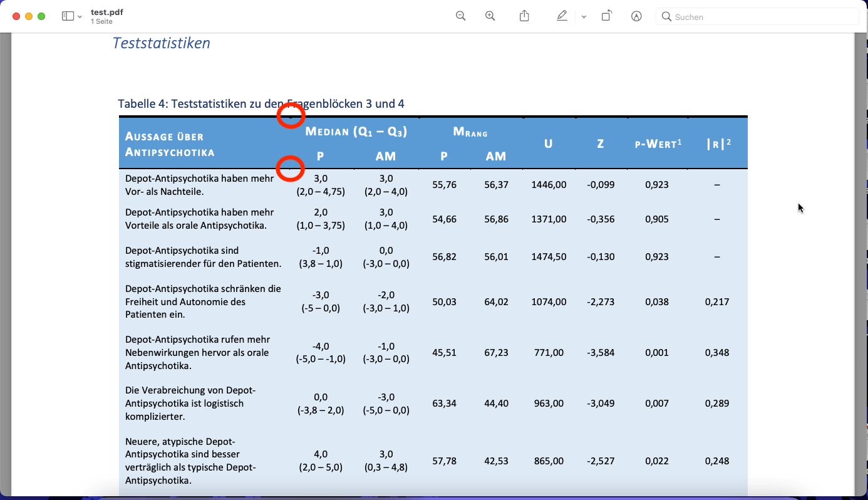Select the 'mehr Nebenwirkungen hervor' statement
The width and height of the screenshot is (868, 500).
(x=198, y=353)
